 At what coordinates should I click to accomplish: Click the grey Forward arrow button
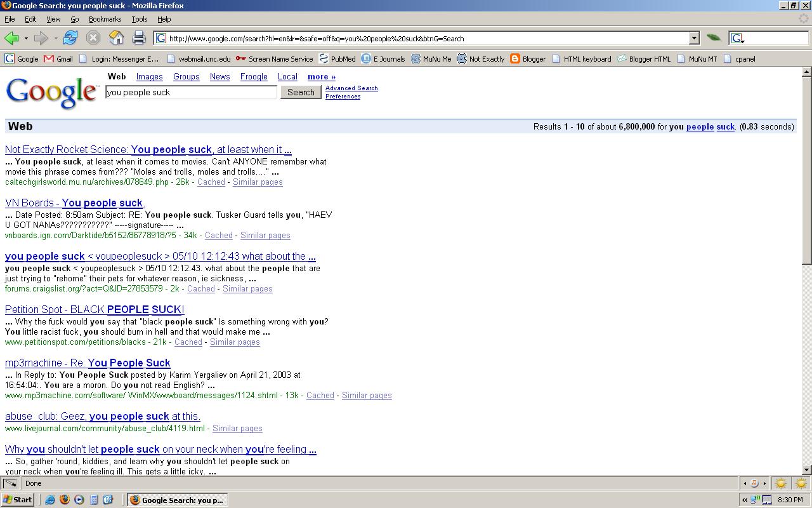(41, 38)
